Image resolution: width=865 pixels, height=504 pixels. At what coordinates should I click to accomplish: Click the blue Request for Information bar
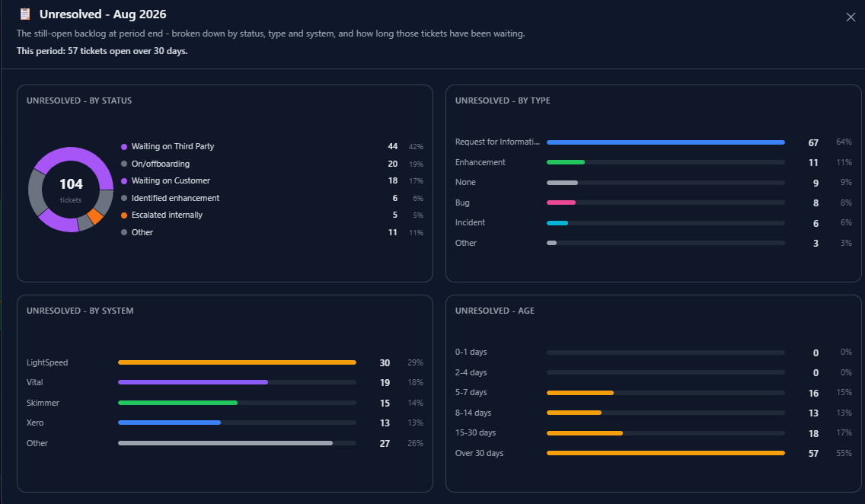click(666, 142)
